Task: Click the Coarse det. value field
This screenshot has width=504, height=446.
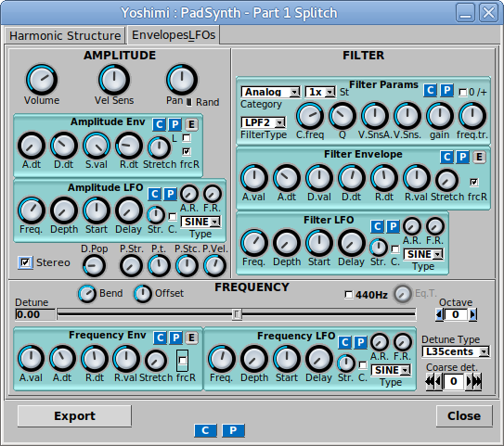Action: coord(454,381)
